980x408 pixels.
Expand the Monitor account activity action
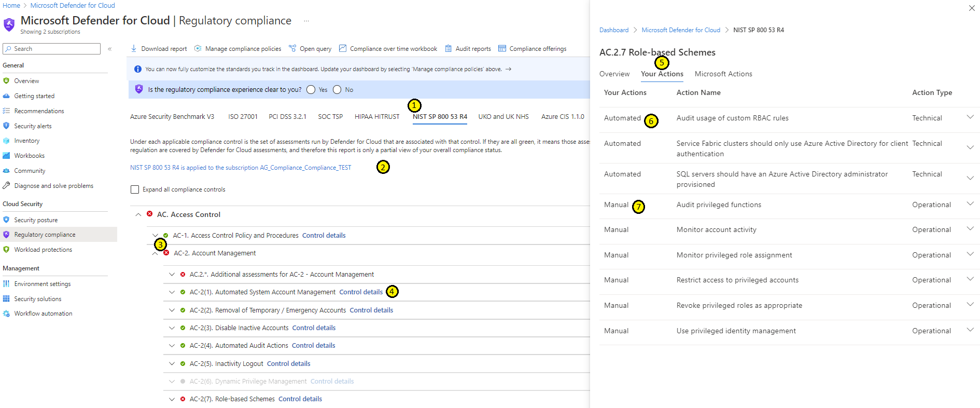(970, 228)
